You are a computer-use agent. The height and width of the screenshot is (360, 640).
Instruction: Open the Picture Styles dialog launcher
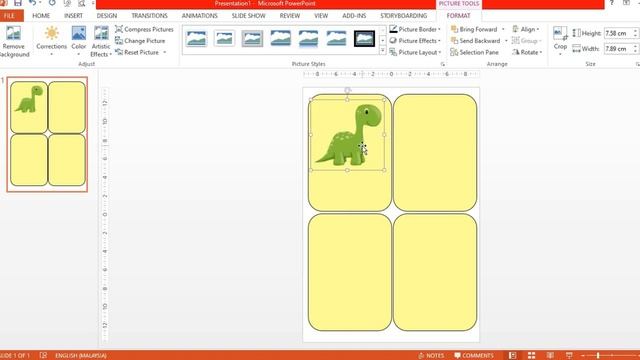point(442,64)
